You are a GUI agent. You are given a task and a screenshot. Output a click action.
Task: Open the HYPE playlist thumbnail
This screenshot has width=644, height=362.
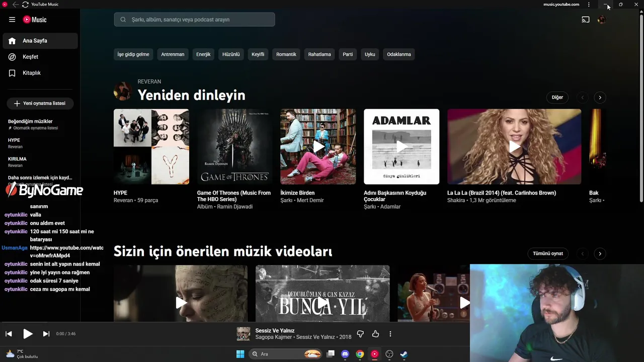(151, 147)
